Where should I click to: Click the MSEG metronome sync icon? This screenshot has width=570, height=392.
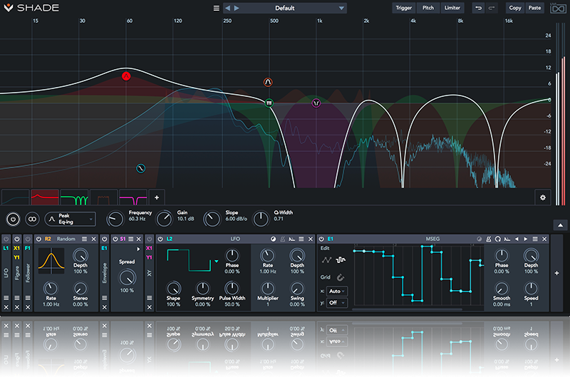click(x=488, y=239)
